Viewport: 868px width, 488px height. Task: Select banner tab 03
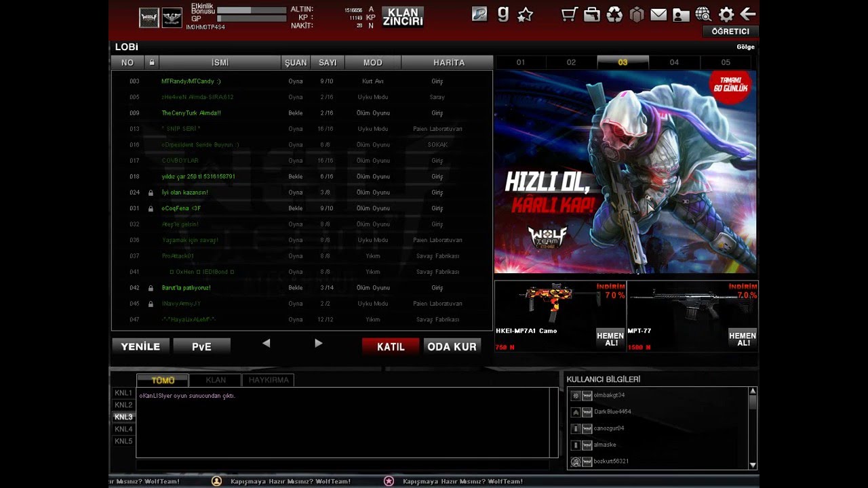click(x=623, y=62)
